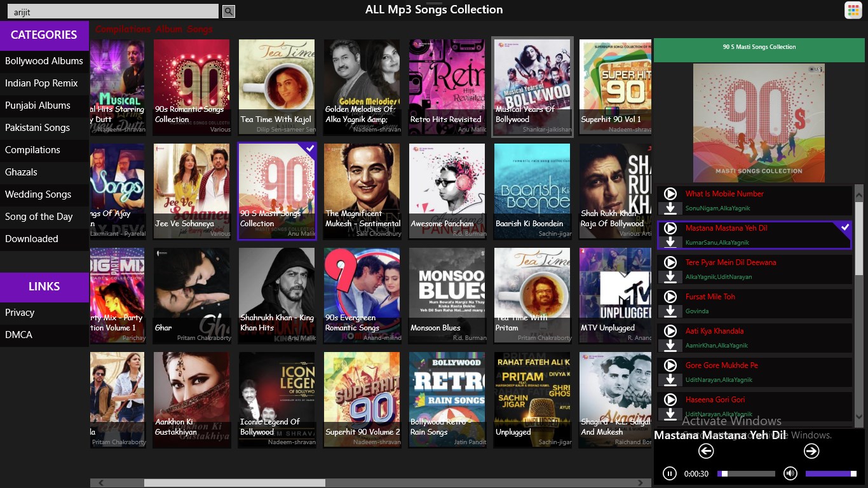Play the song Gore Gore Mukhde Pe
868x488 pixels.
coord(670,365)
